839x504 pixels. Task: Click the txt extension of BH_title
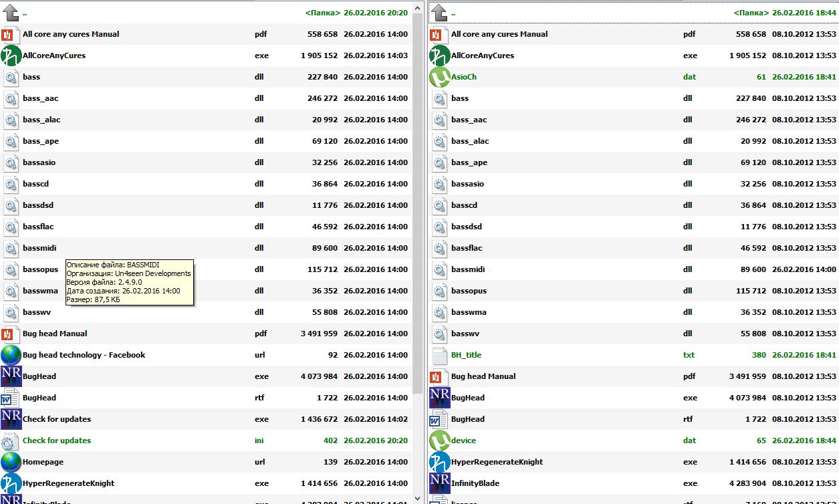click(689, 355)
